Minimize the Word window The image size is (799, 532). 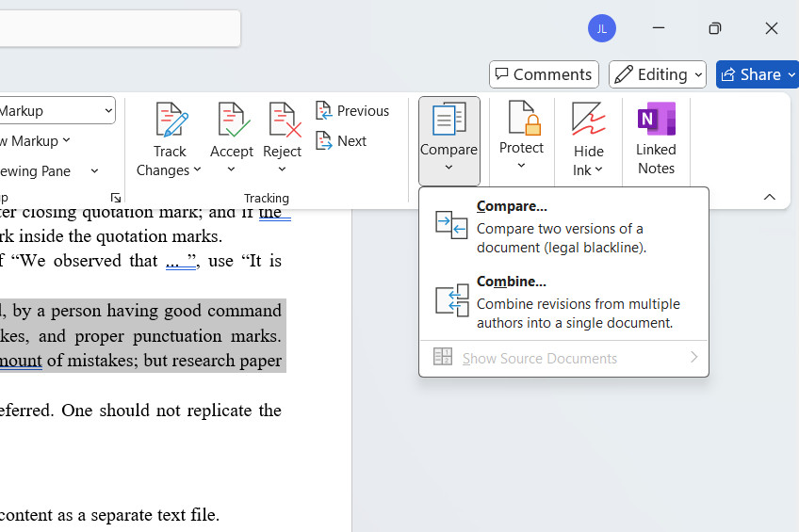(x=659, y=28)
